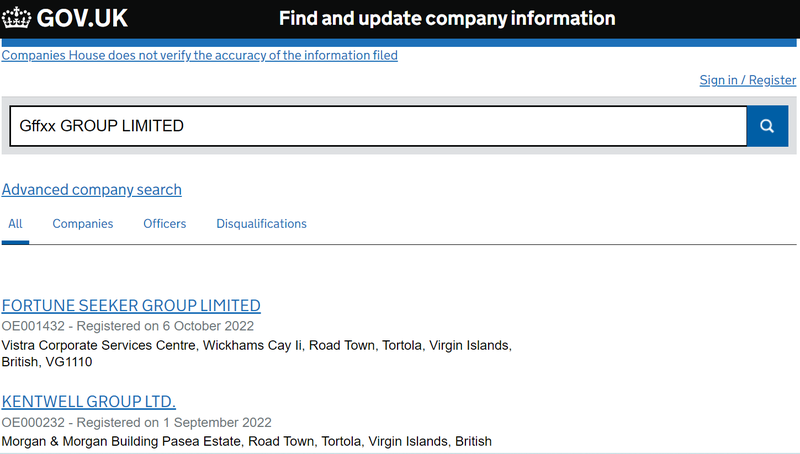
Task: Click the GOV.UK crown logo
Action: (17, 18)
